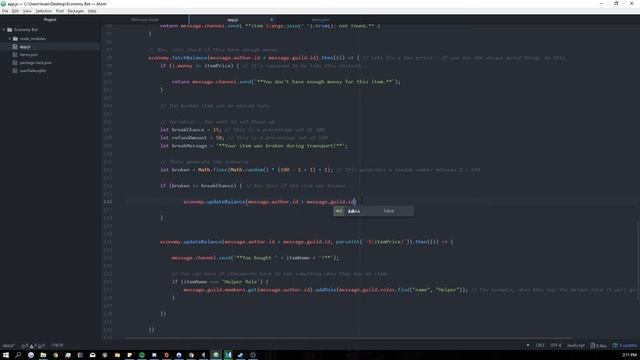The image size is (640, 360).
Task: Click the Economy Bot folder icon
Action: tap(10, 30)
